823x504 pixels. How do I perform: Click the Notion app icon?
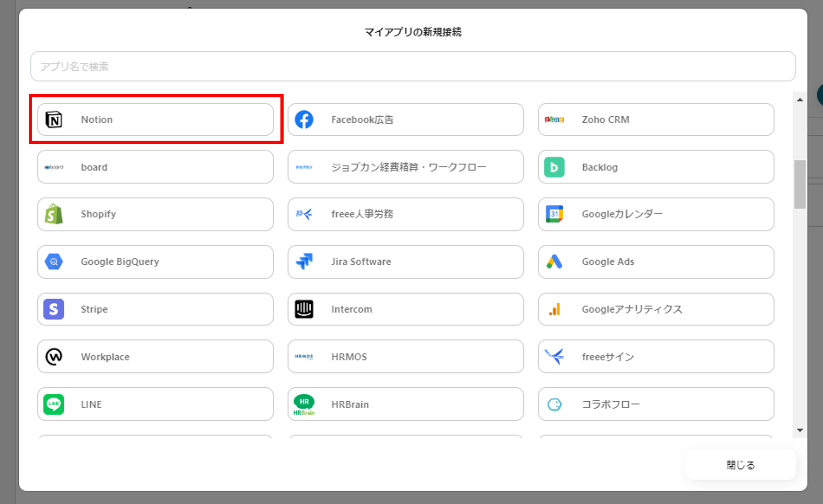[x=54, y=119]
